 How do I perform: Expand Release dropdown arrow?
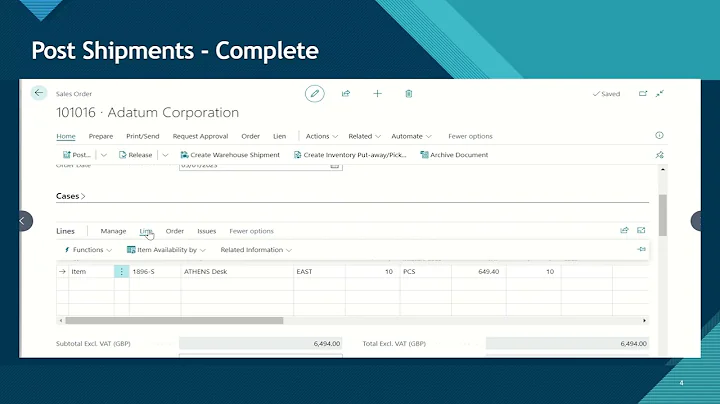click(165, 155)
